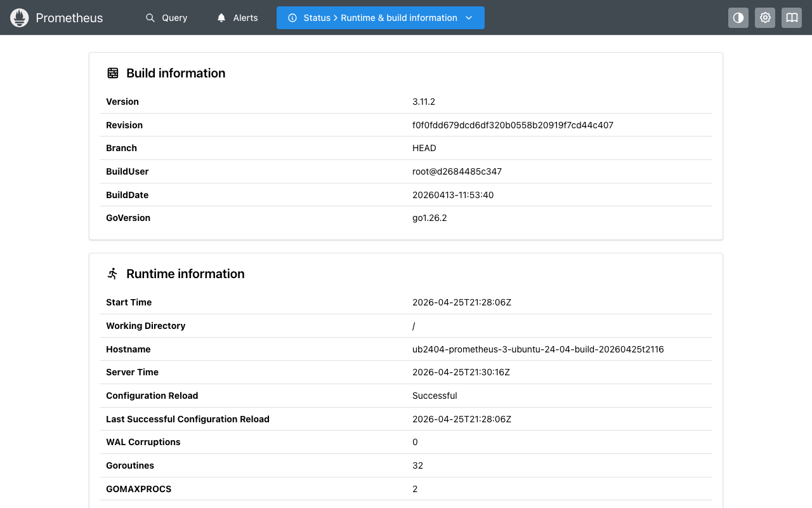This screenshot has height=508, width=812.
Task: Open the Query page
Action: pos(166,18)
